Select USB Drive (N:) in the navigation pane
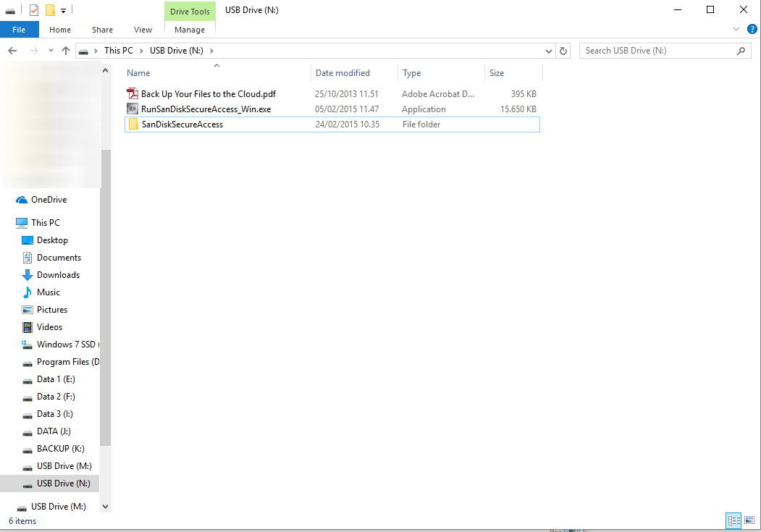The height and width of the screenshot is (532, 761). 49,484
